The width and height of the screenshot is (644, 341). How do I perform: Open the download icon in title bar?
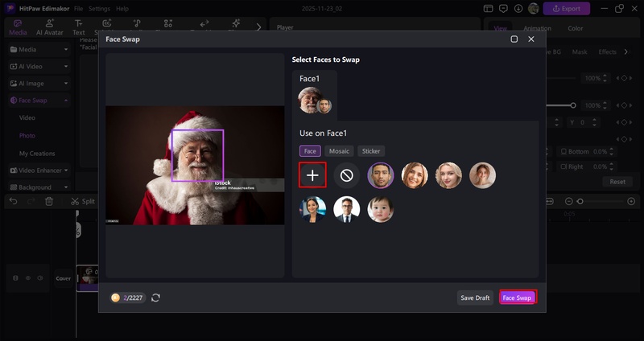pos(518,9)
